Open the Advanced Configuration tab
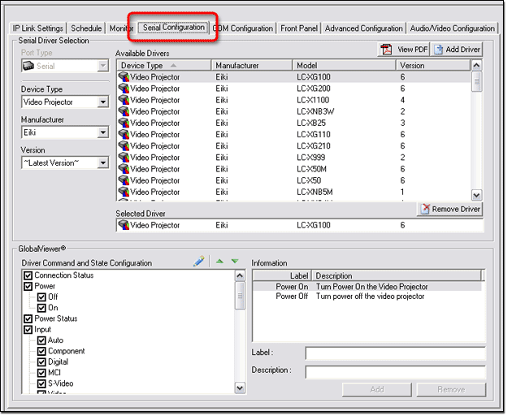This screenshot has width=512, height=420. point(363,28)
